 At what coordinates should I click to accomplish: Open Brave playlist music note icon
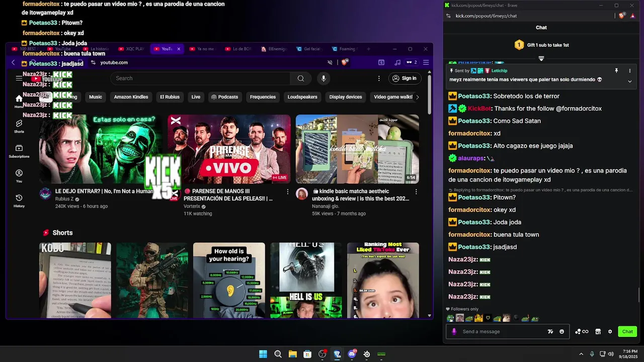point(397,62)
